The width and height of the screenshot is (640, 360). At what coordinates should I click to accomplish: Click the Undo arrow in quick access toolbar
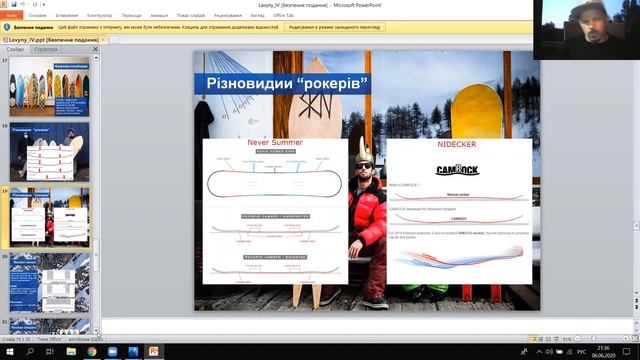(23, 4)
